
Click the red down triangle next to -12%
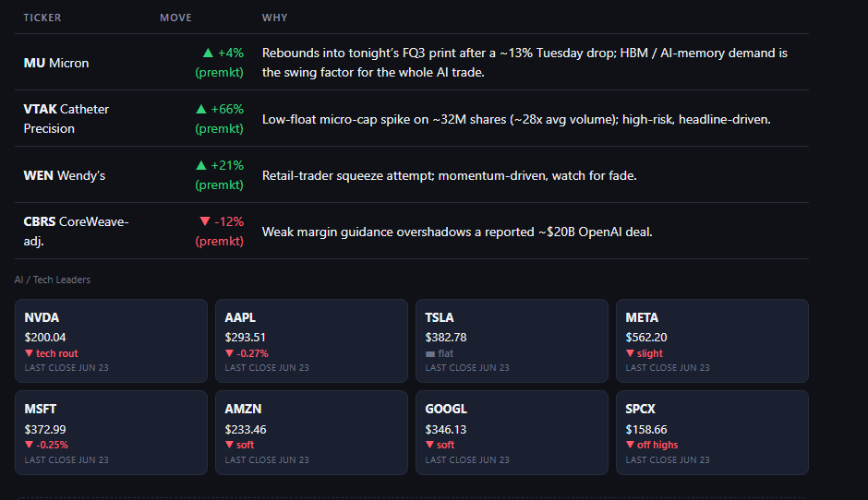[x=205, y=221]
